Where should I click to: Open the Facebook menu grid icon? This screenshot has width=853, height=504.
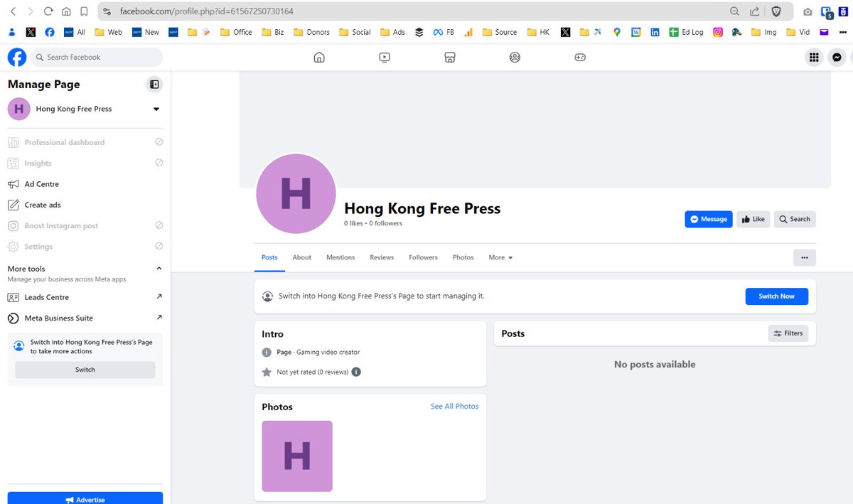pyautogui.click(x=814, y=58)
